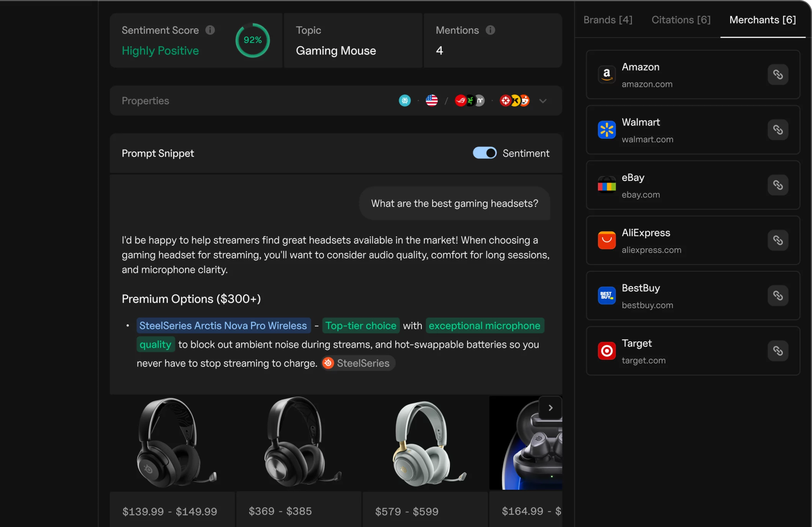Open the Citations tab
The width and height of the screenshot is (812, 527).
pyautogui.click(x=681, y=20)
